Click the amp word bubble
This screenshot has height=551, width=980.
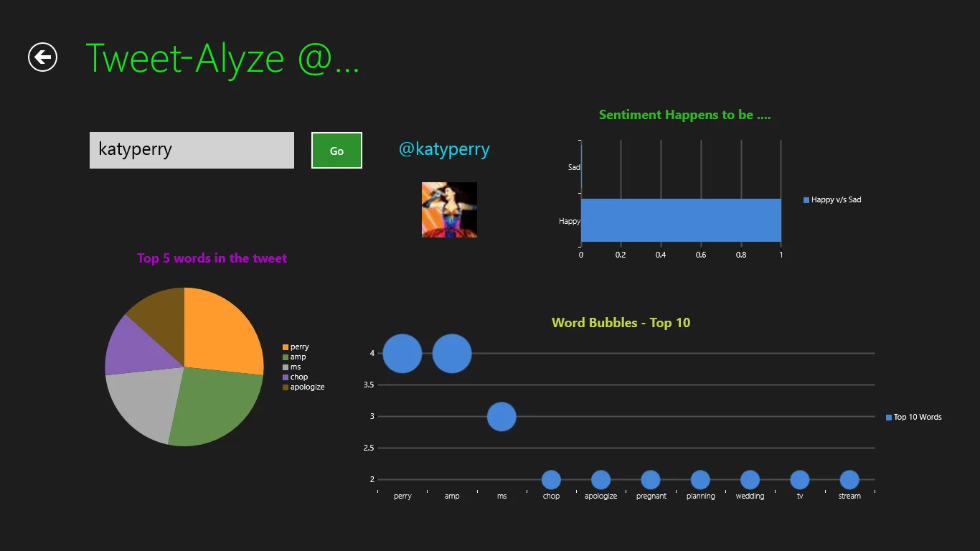[452, 354]
